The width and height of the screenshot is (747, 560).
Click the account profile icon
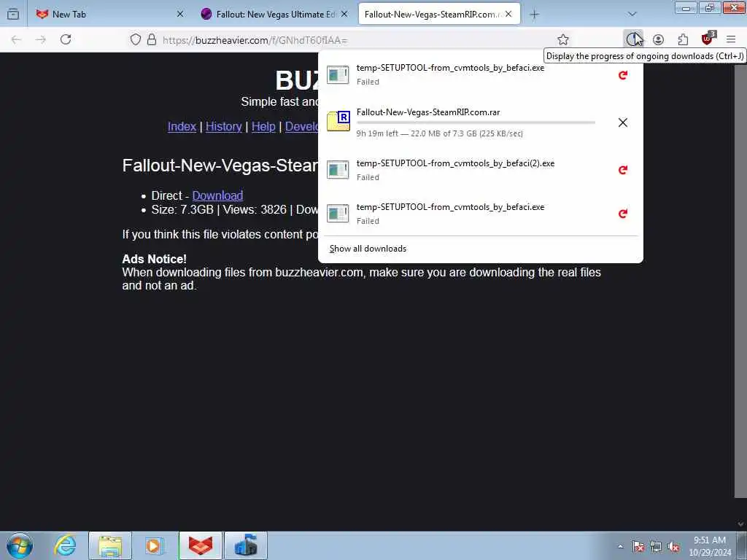coord(658,39)
